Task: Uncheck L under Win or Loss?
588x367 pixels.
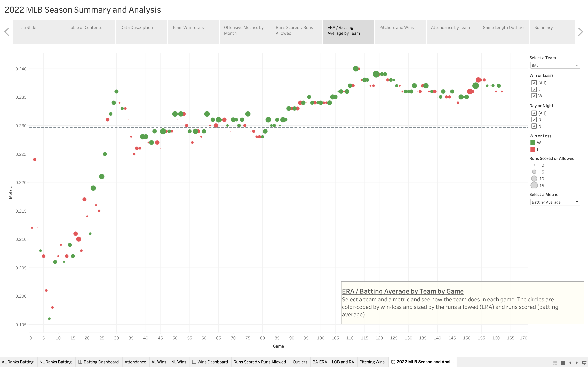Action: [534, 89]
